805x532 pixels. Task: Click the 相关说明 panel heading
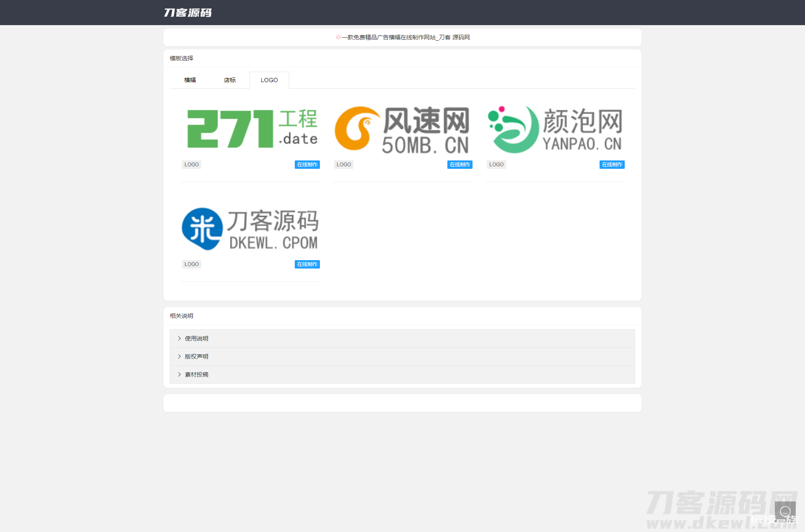point(182,316)
